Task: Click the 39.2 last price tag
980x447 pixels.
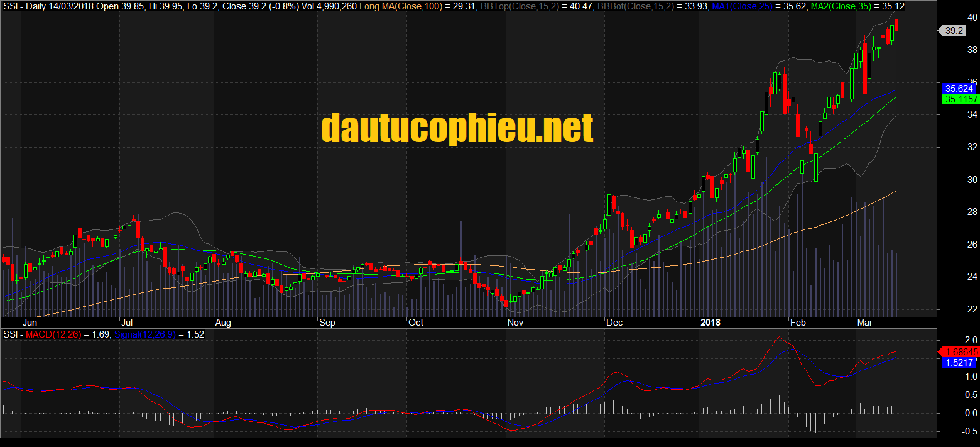Action: coord(953,31)
